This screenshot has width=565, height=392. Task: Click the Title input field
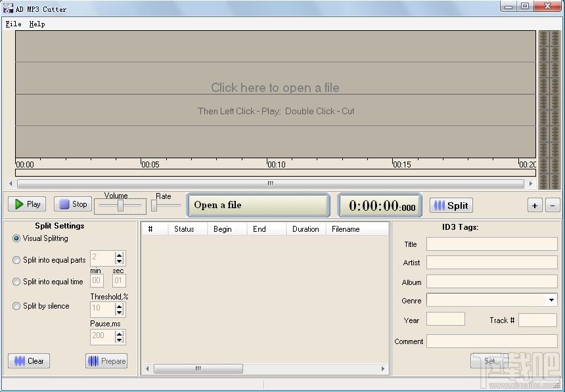tap(491, 244)
